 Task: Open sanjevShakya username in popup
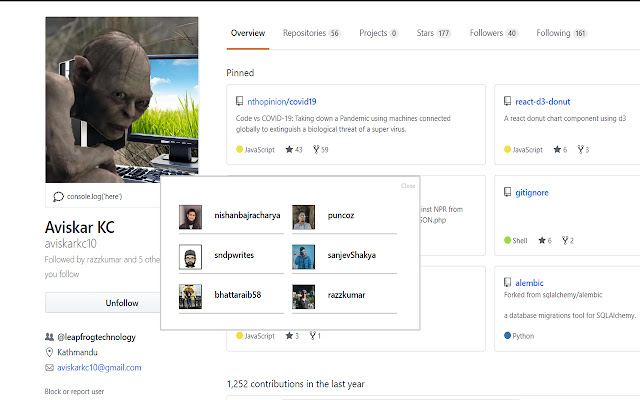(351, 255)
